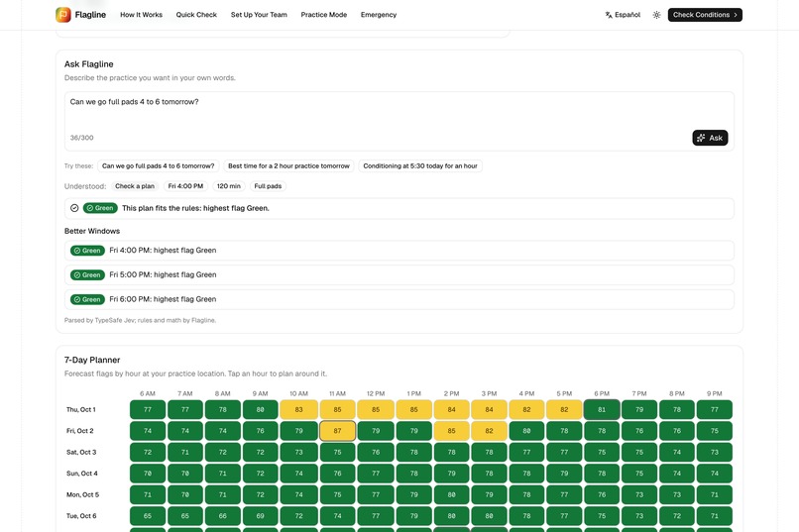Select Fri Oct 2 11 AM highlighted cell 87
The width and height of the screenshot is (799, 532).
coord(337,431)
